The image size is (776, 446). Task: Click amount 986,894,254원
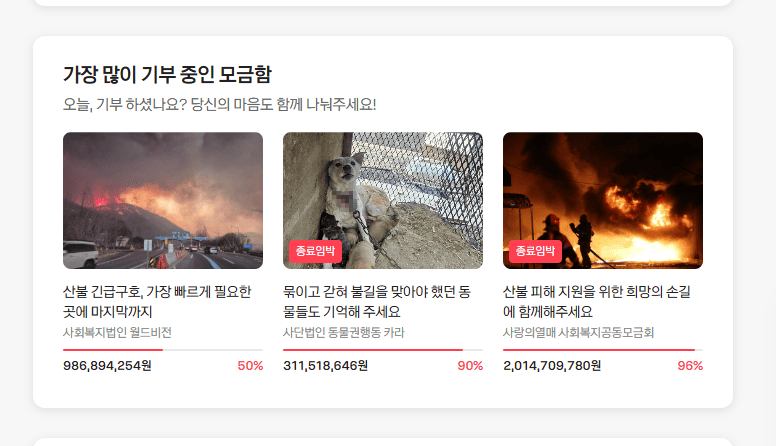tap(107, 366)
